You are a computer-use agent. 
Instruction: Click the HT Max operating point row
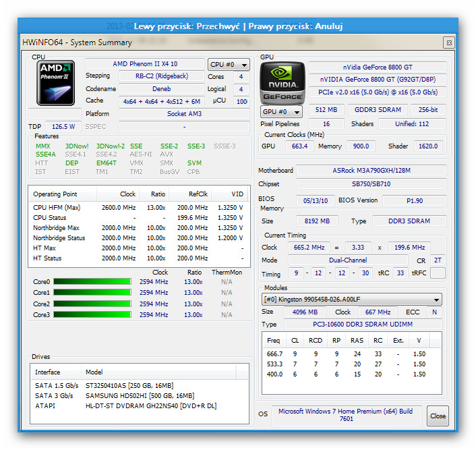[x=138, y=248]
